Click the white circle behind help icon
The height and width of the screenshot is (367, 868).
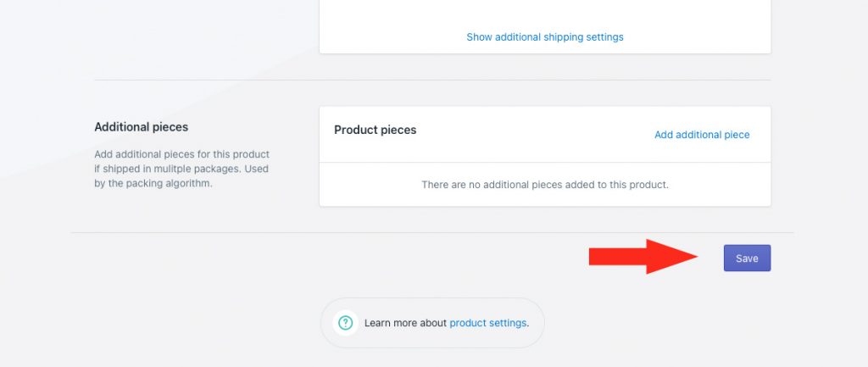tap(346, 323)
